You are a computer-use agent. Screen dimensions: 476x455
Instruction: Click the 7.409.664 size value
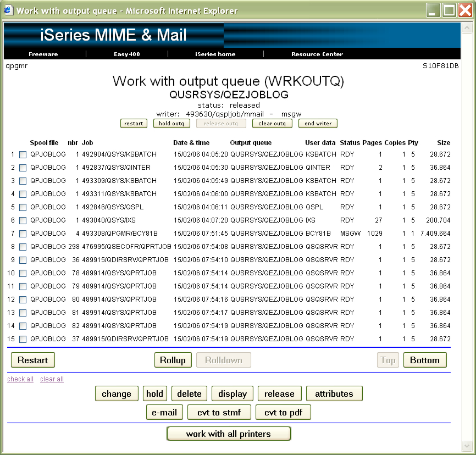435,234
